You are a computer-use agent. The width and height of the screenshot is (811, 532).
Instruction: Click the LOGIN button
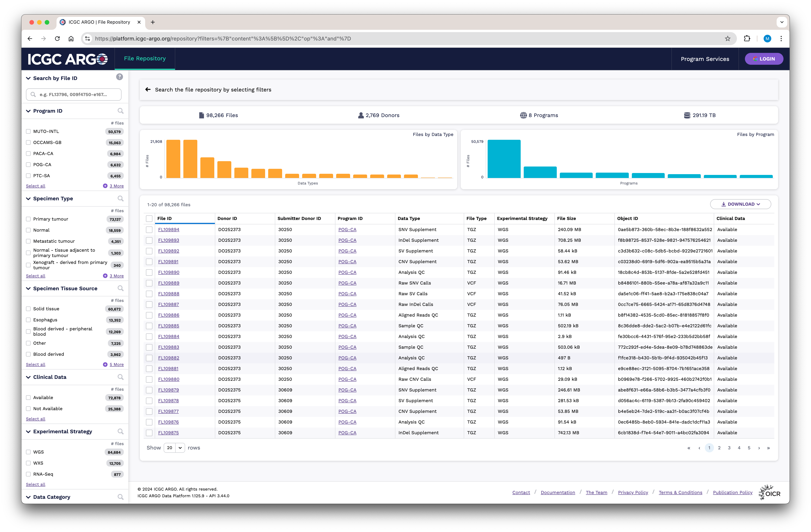[764, 59]
